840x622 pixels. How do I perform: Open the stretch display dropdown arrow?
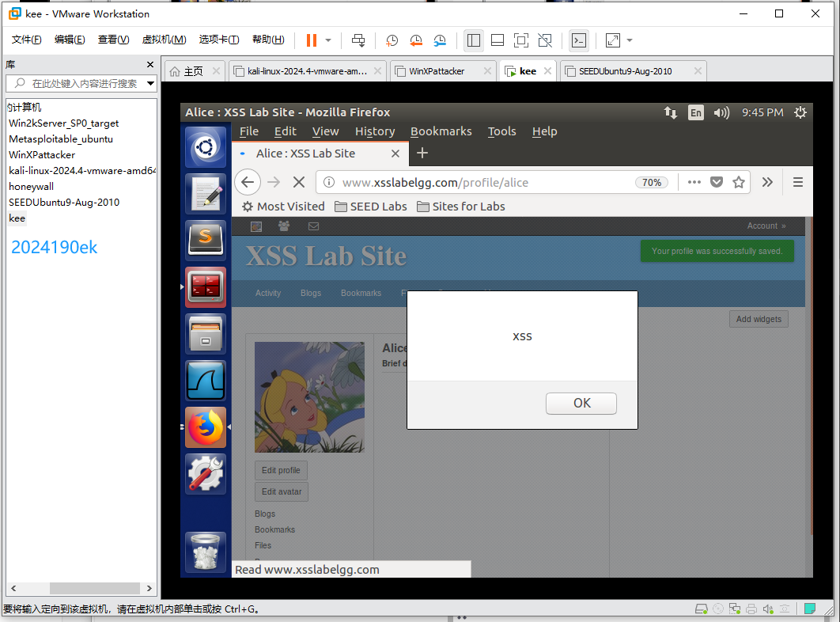click(630, 40)
